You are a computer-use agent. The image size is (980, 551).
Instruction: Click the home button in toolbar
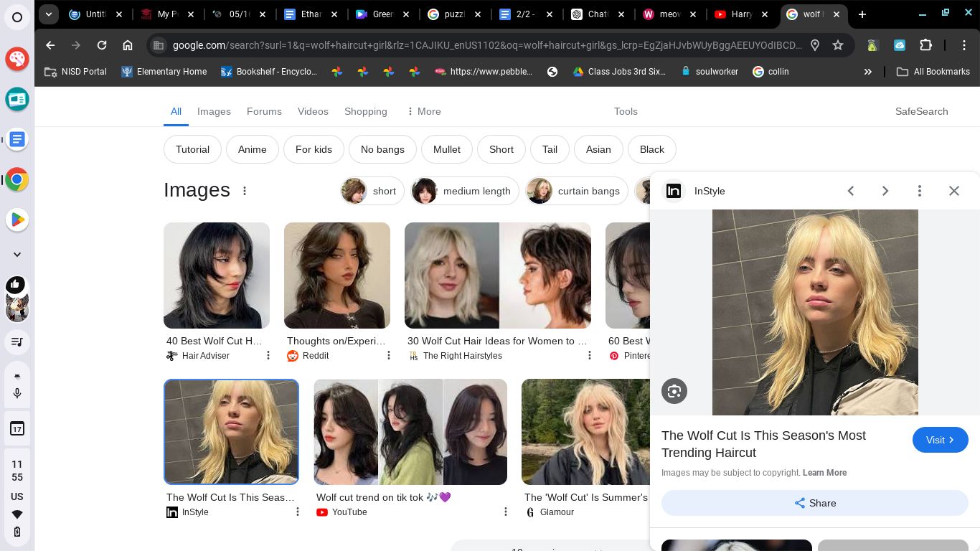coord(128,45)
